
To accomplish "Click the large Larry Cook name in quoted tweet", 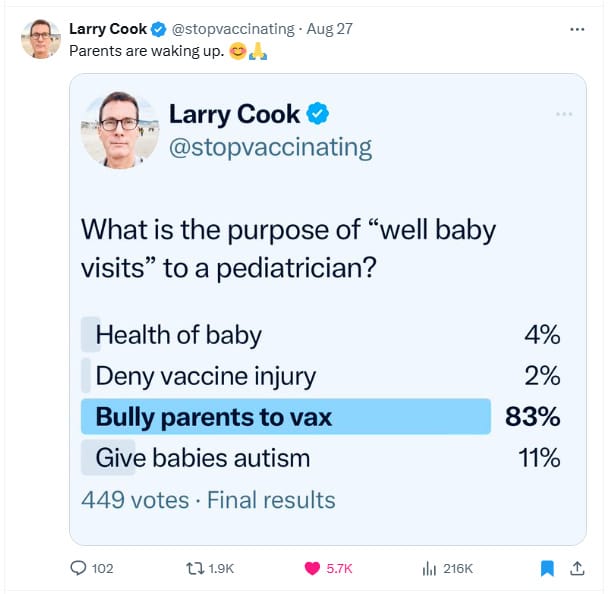I will [234, 114].
